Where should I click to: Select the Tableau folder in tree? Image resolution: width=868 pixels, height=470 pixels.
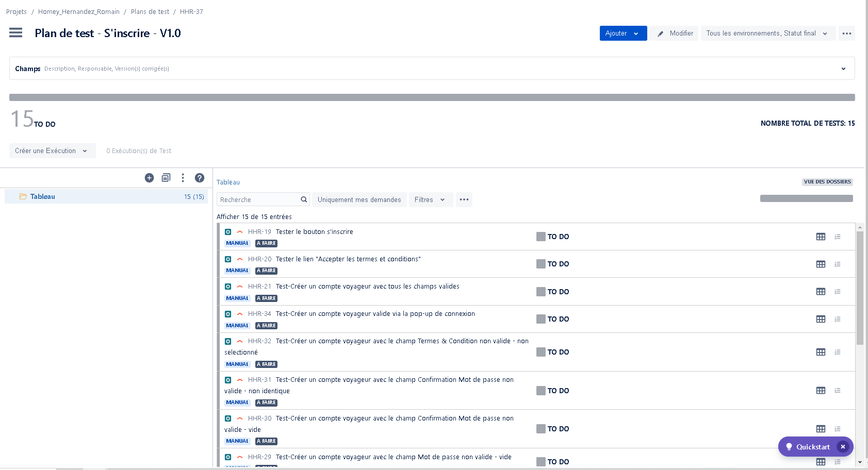(42, 196)
